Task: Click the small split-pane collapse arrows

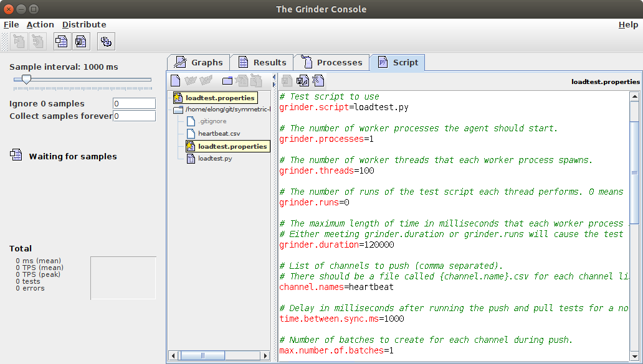Action: click(x=274, y=81)
